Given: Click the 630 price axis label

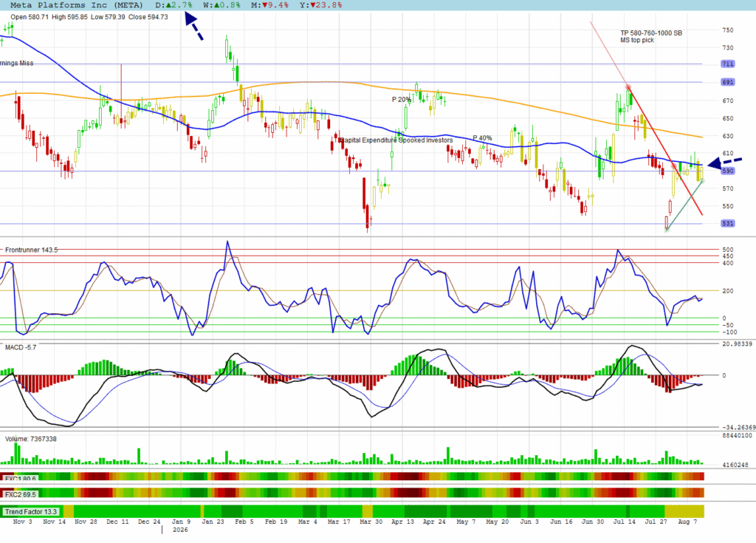Looking at the screenshot, I should pyautogui.click(x=727, y=136).
